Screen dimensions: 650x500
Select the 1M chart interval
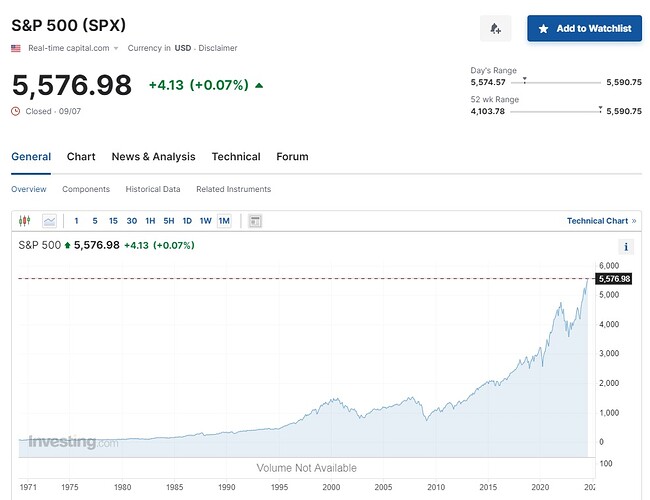[224, 221]
